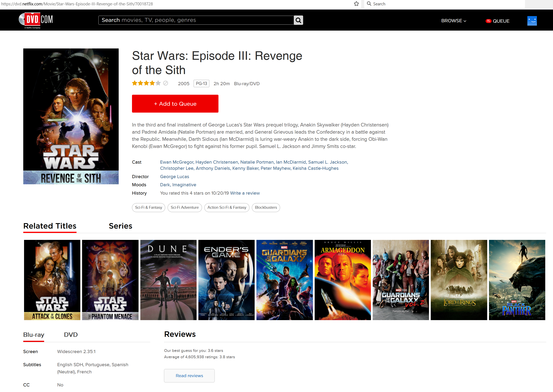Rate the movie four stars
553x392 pixels.
coord(152,83)
